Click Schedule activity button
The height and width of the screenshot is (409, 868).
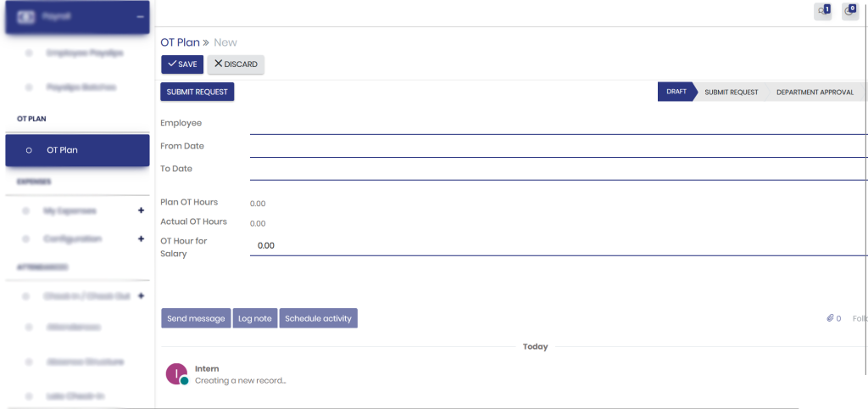(x=319, y=318)
